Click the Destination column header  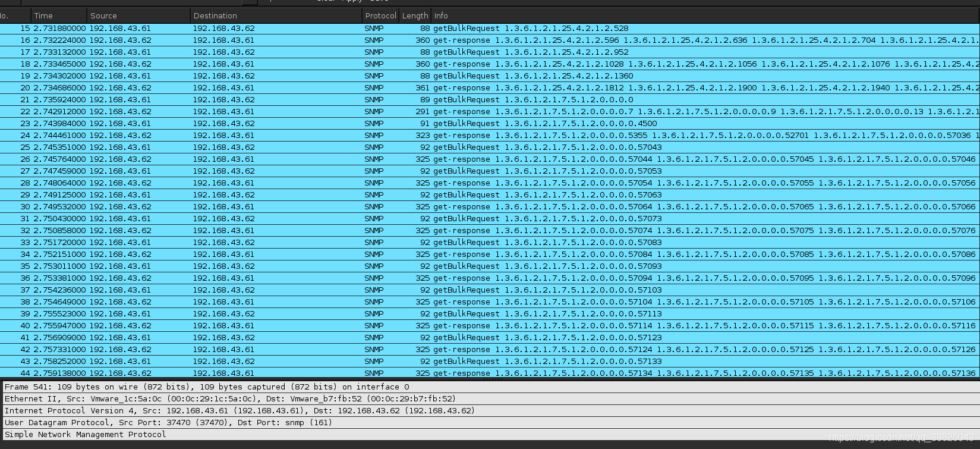[x=276, y=15]
